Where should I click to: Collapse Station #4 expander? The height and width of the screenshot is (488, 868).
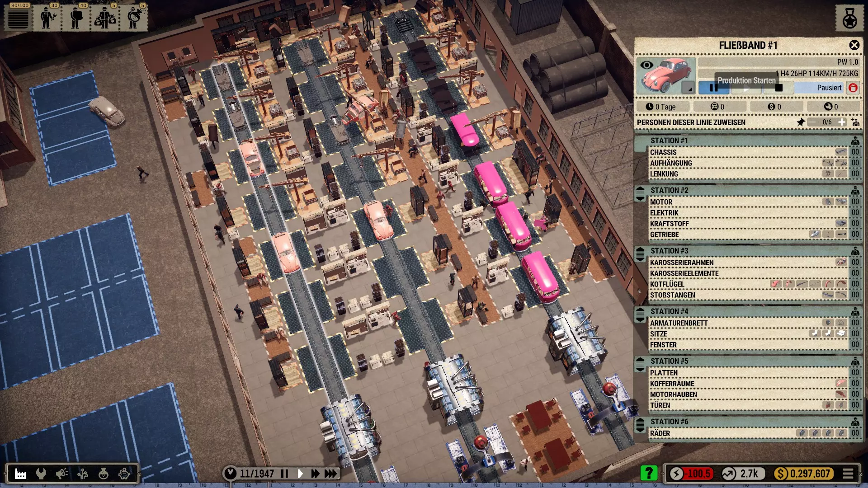click(x=640, y=315)
